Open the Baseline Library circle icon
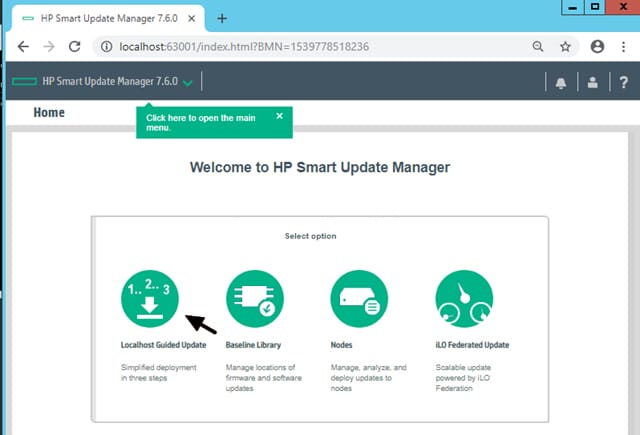640x435 pixels. click(255, 299)
